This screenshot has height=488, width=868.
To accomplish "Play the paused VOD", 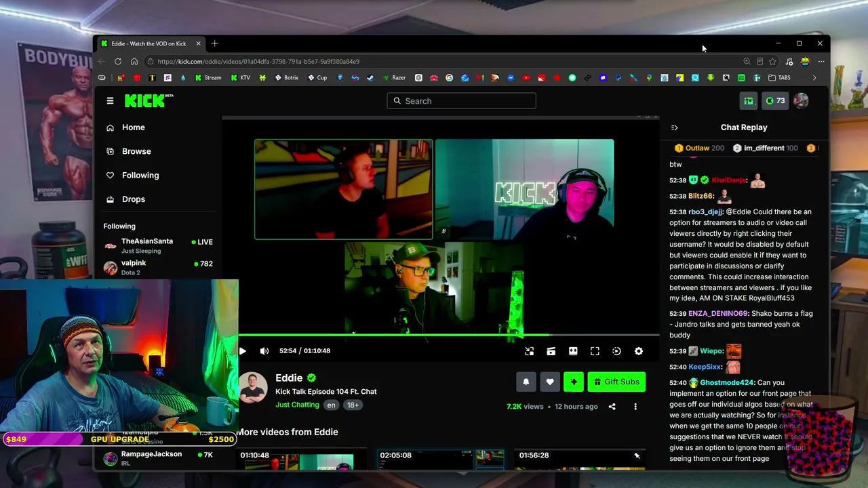I will pos(243,351).
